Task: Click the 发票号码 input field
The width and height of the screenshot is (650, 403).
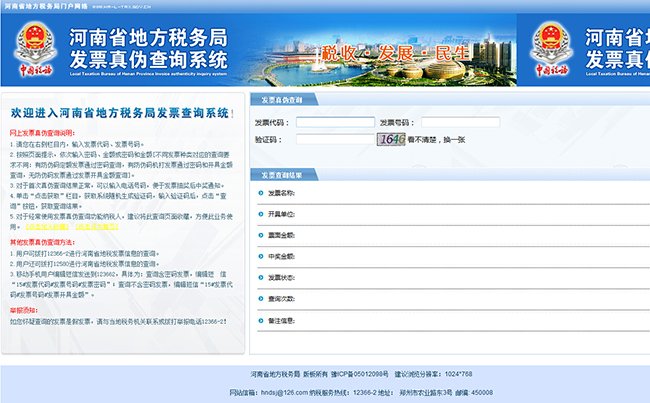Action: [461, 122]
